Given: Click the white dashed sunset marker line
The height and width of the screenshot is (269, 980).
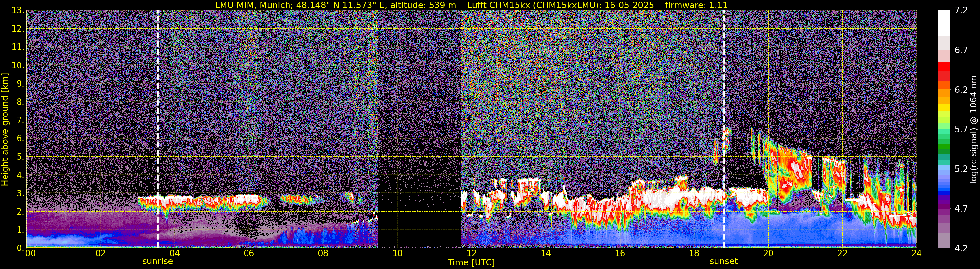Looking at the screenshot, I should coord(724,129).
